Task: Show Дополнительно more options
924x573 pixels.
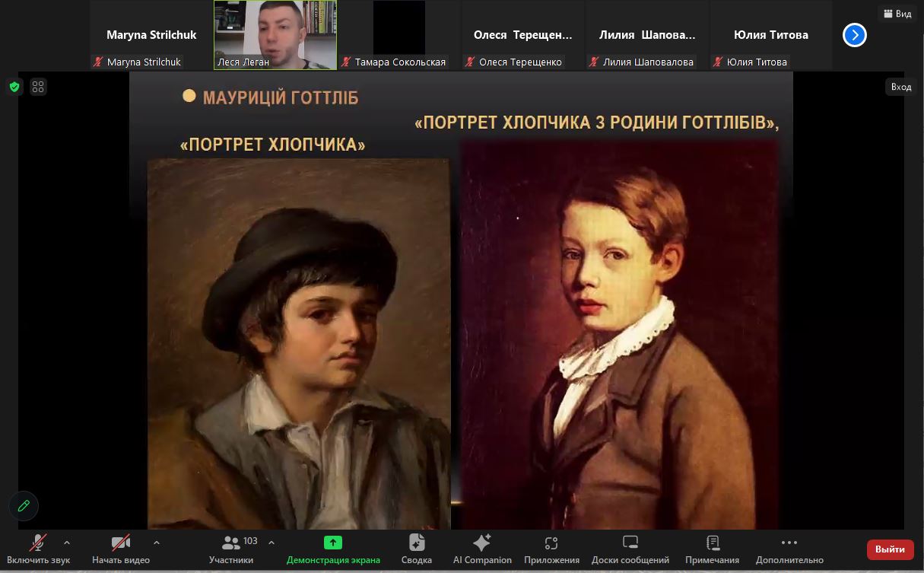Action: click(x=789, y=549)
